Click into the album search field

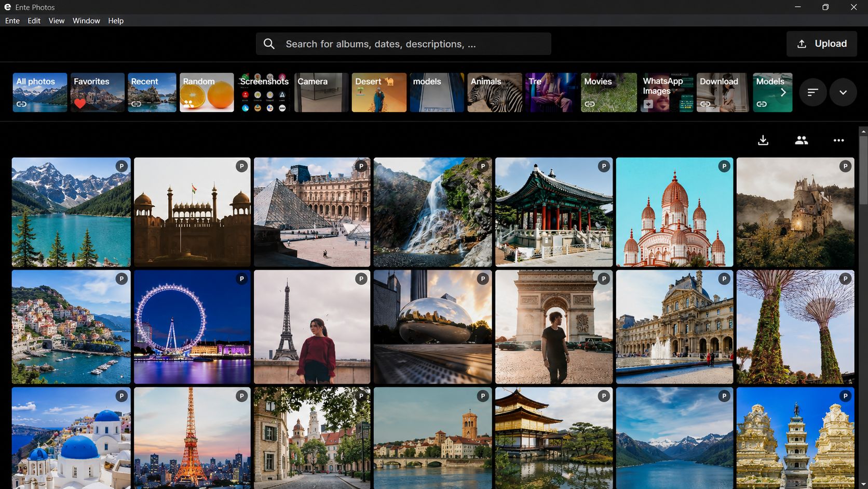(x=403, y=44)
